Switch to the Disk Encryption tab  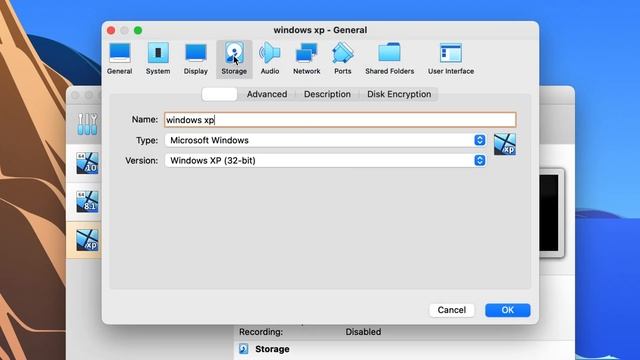click(399, 94)
